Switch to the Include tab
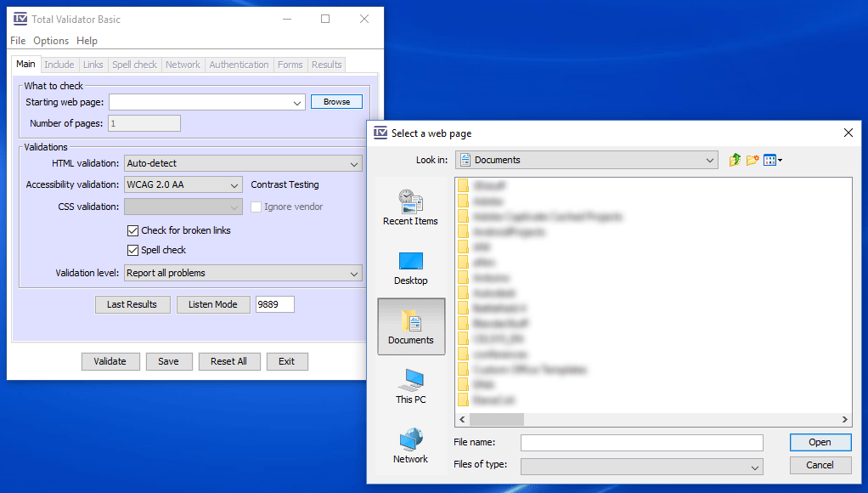Image resolution: width=868 pixels, height=493 pixels. (x=59, y=65)
